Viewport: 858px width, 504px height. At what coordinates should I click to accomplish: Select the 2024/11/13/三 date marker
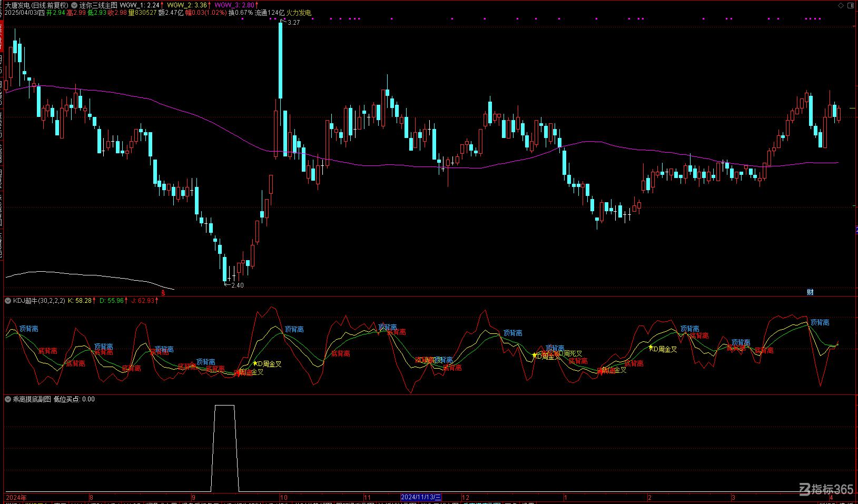pos(421,497)
